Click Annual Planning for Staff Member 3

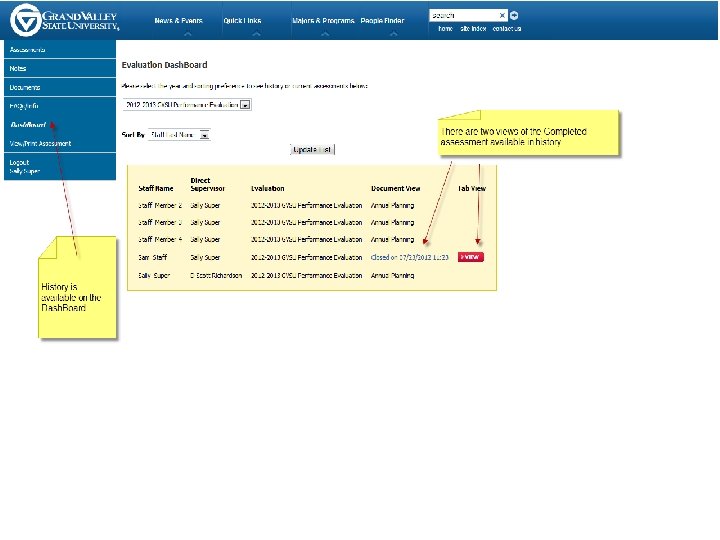point(392,222)
